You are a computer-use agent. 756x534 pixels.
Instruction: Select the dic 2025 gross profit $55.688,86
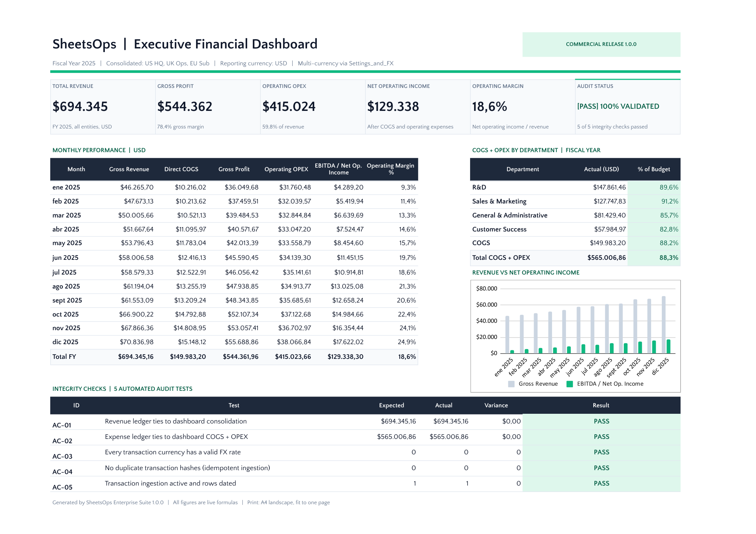coord(241,342)
